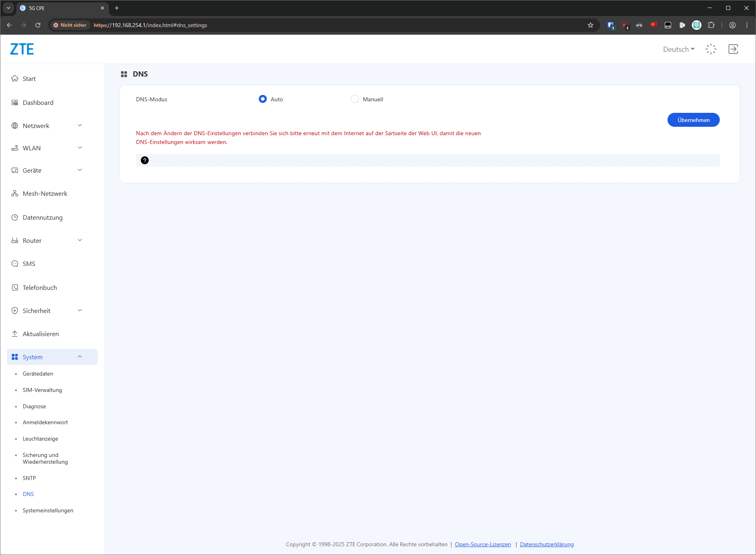Open SIM-Verwaltung menu item
756x555 pixels.
tap(42, 390)
